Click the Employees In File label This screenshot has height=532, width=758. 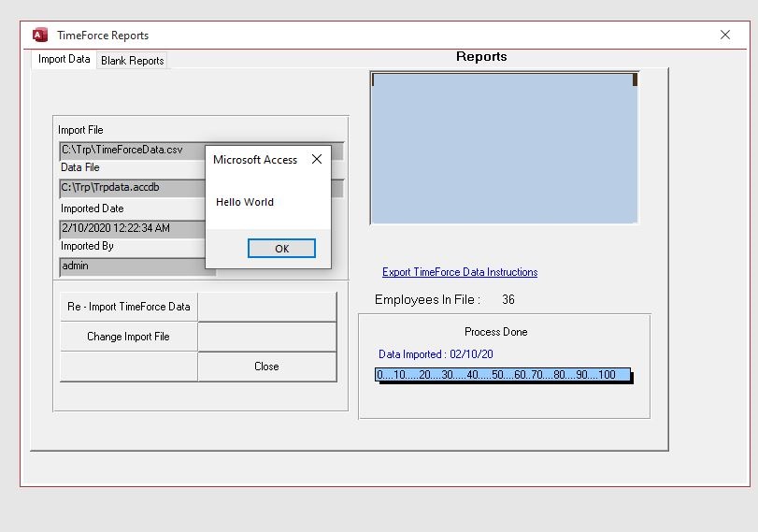[x=427, y=300]
